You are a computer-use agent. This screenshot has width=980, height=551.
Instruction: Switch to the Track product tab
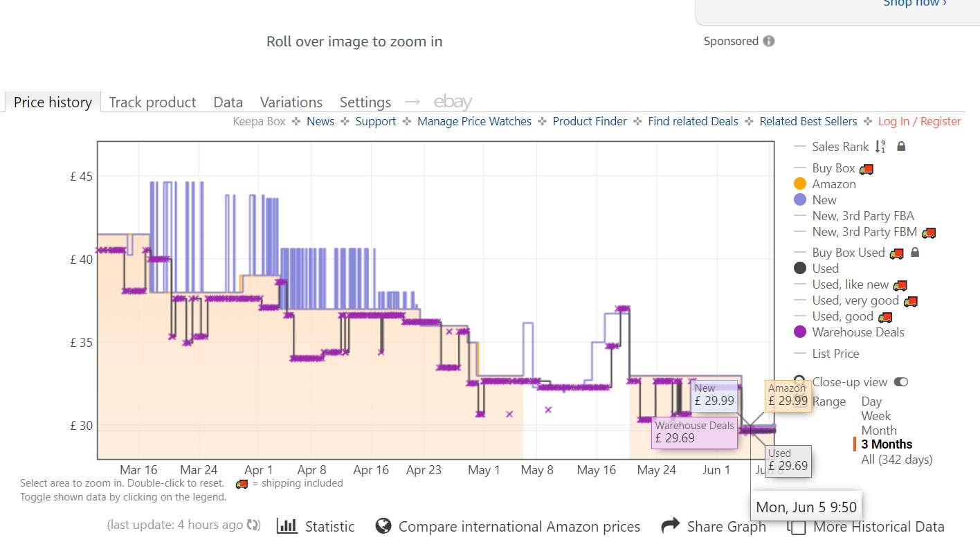[152, 102]
